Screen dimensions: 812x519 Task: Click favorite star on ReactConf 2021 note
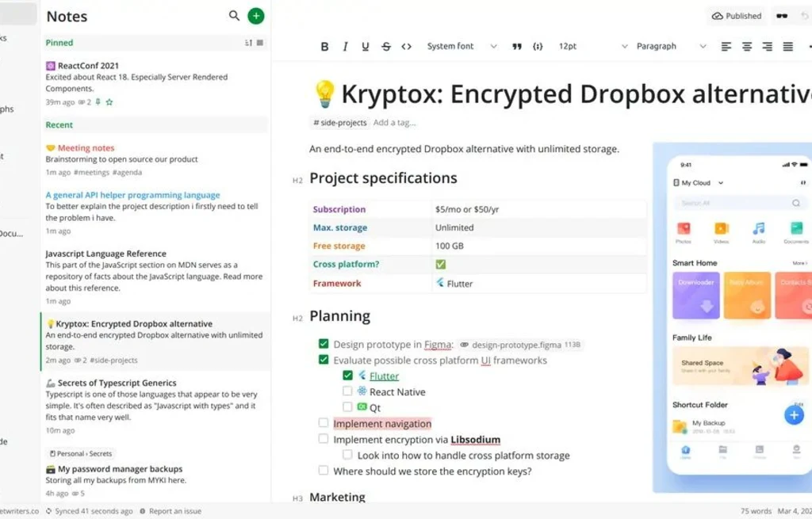click(109, 102)
